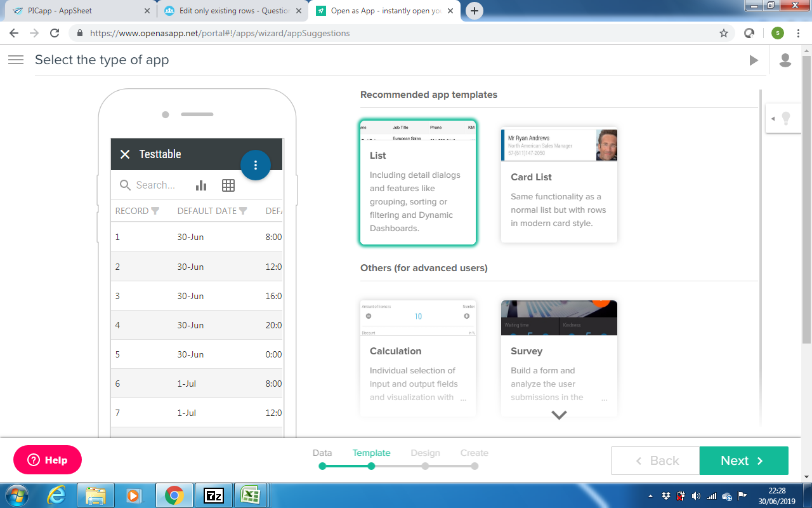Select the Survey template card
The width and height of the screenshot is (812, 508).
pyautogui.click(x=559, y=358)
